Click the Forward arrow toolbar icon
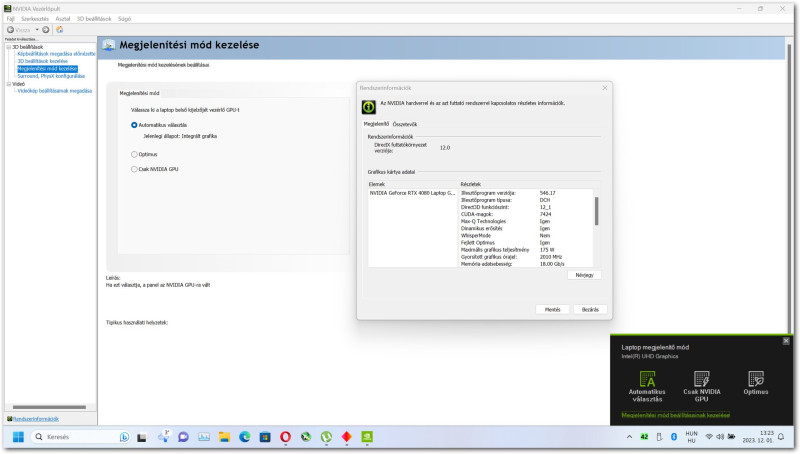Screen dimensions: 800x454 pyautogui.click(x=46, y=30)
